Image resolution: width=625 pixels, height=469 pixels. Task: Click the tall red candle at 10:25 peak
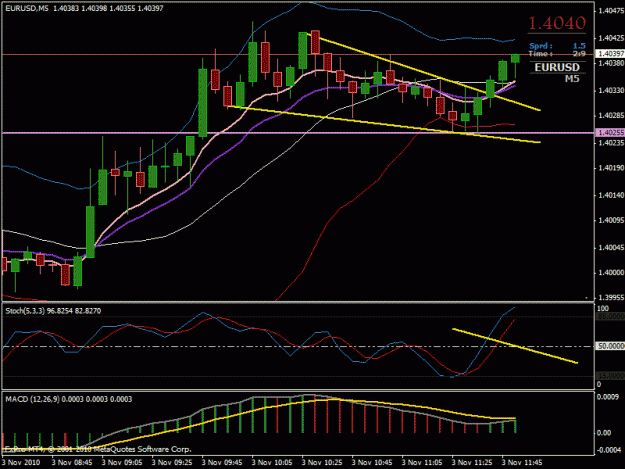pos(315,42)
